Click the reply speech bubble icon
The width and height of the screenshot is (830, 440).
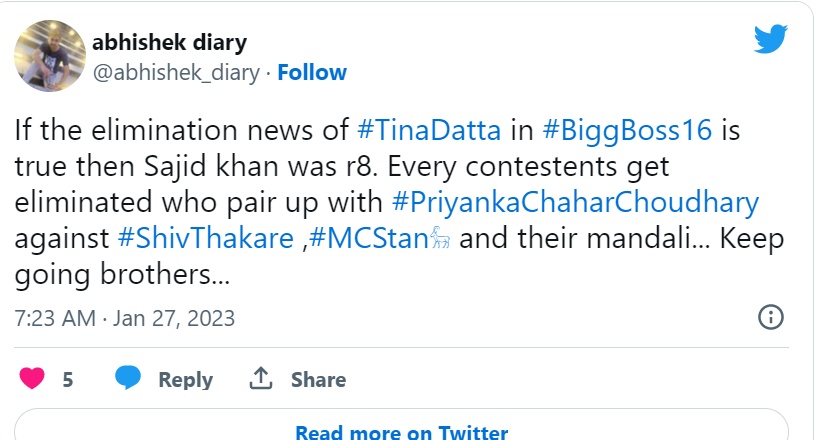(x=127, y=379)
